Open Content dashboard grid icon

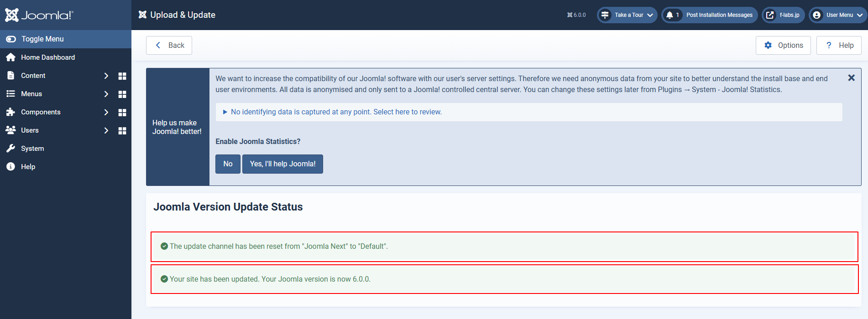(122, 76)
